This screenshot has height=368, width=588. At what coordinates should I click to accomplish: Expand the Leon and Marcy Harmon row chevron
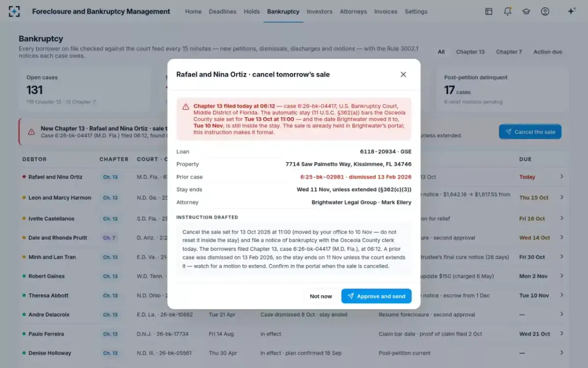562,197
